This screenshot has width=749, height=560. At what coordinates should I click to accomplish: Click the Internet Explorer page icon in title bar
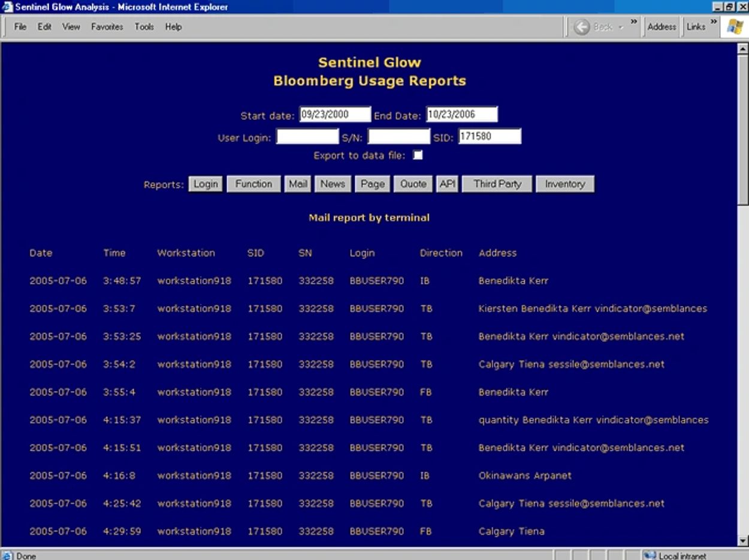click(x=7, y=7)
